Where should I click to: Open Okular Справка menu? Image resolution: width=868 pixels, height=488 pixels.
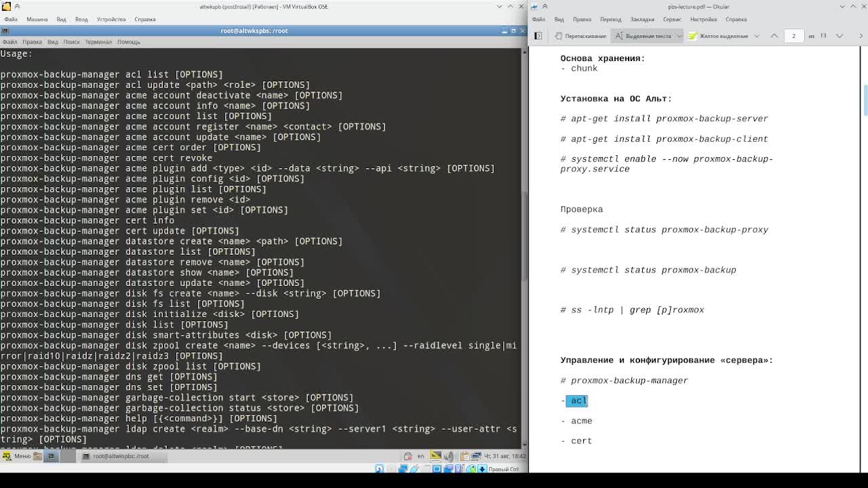(x=736, y=19)
